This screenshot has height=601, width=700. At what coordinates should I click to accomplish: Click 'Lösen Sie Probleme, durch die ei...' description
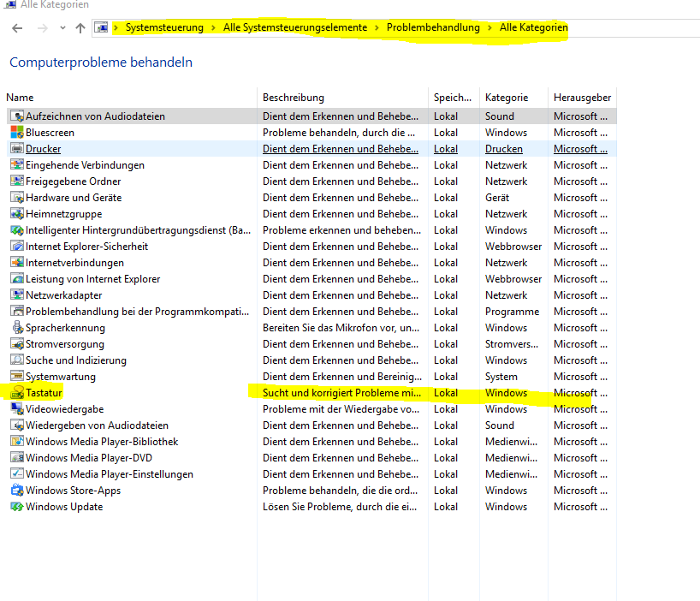pyautogui.click(x=340, y=506)
